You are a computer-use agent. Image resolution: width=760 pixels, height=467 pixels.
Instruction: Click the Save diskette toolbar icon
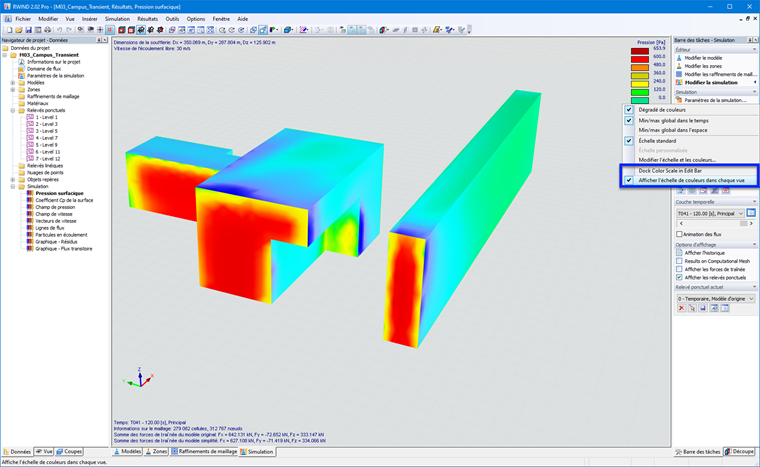(29, 30)
